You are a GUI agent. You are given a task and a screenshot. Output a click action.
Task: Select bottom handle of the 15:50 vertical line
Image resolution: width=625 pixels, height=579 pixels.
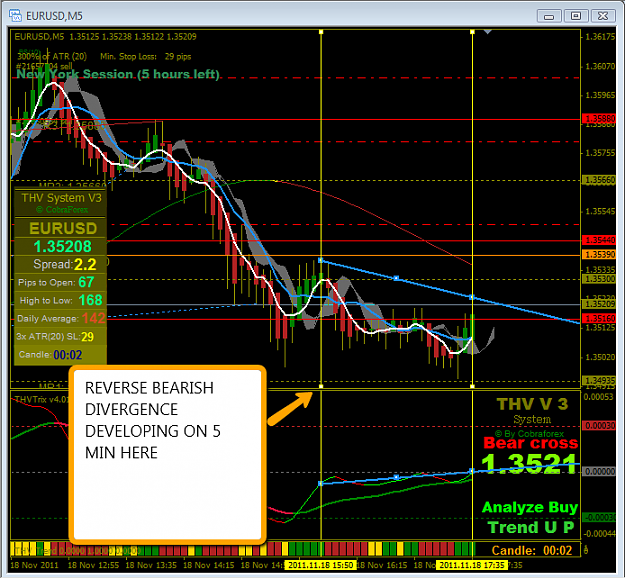pos(321,386)
